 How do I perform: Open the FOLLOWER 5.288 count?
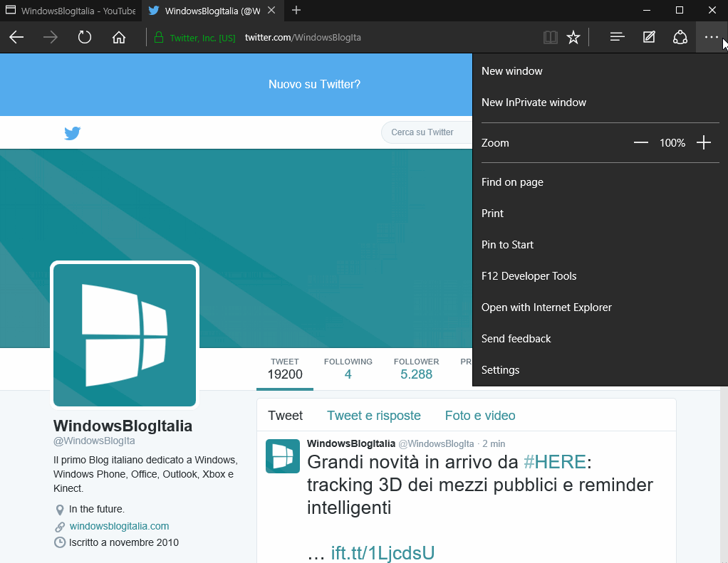click(416, 369)
